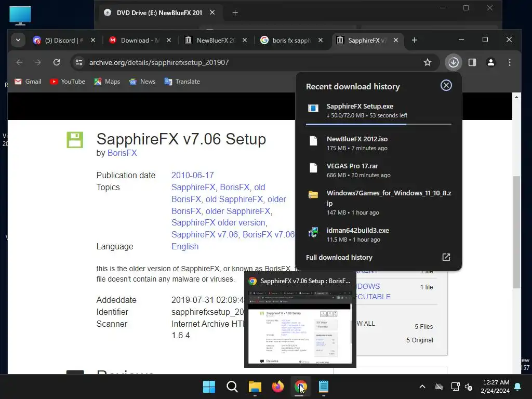Viewport: 532px width, 399px height.
Task: Switch to the Download tab with red M icon
Action: 140,41
